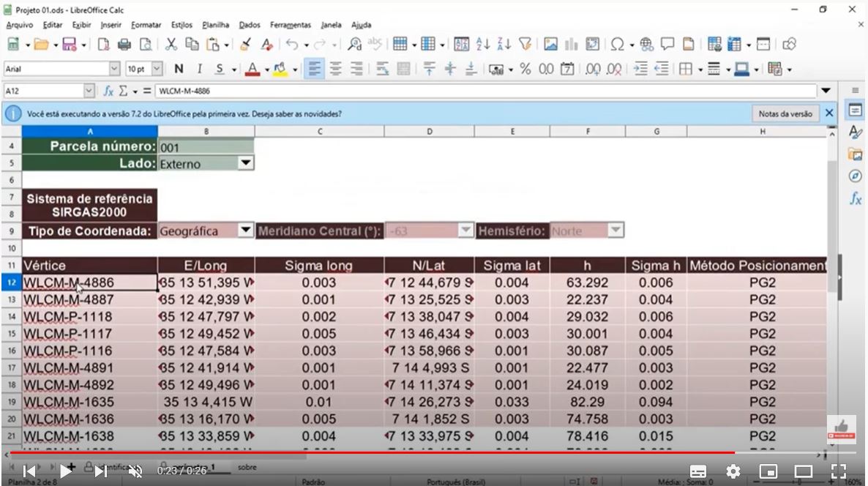
Task: Open Lado Externo dropdown arrow
Action: (x=245, y=163)
